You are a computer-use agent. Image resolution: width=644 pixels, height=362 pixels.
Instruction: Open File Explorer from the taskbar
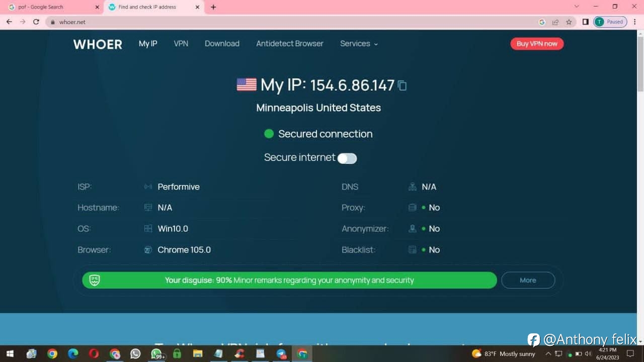(198, 354)
